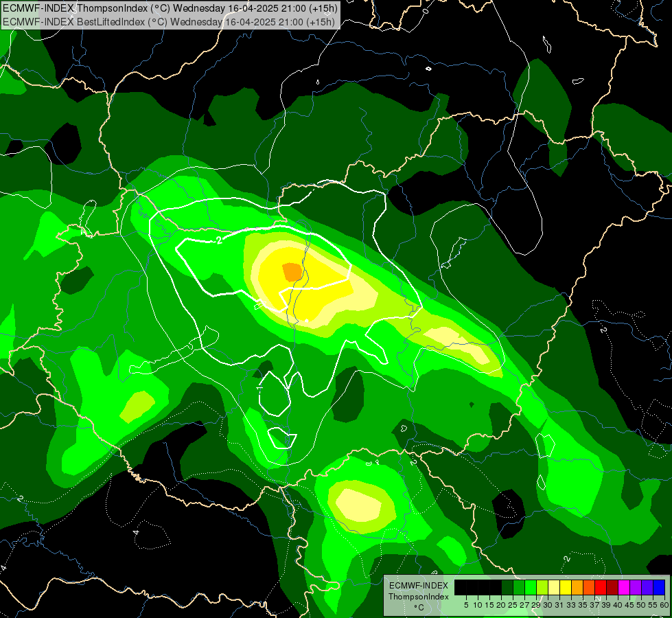Click the legend tick value 35
The width and height of the screenshot is (672, 618).
[583, 605]
